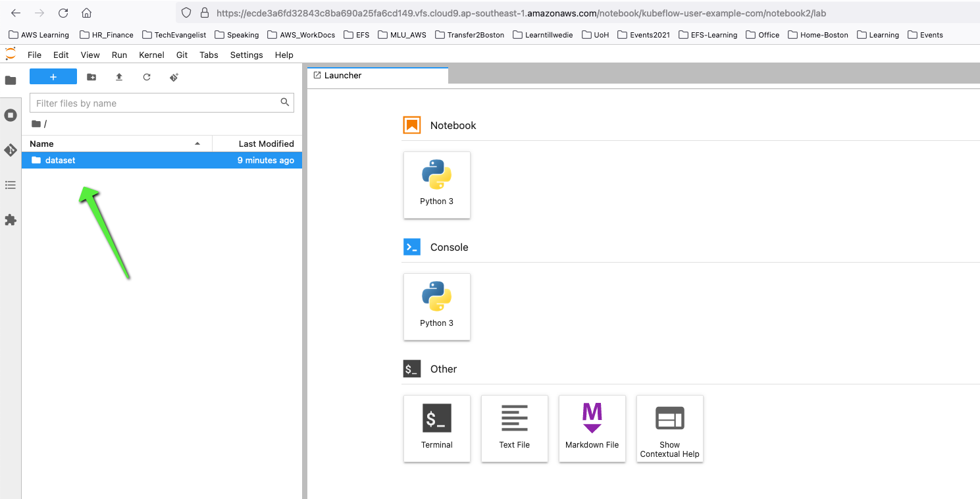Open the Git sidebar panel
The image size is (980, 499).
(x=11, y=150)
